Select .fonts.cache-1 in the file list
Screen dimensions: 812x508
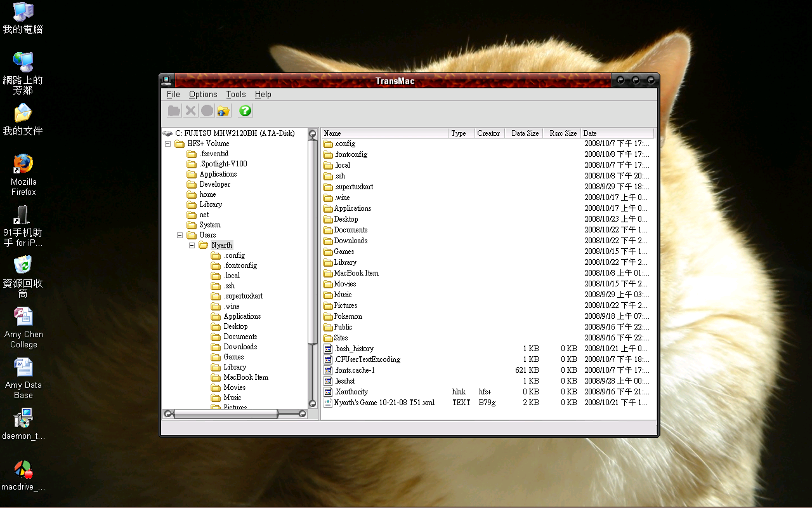pos(355,370)
